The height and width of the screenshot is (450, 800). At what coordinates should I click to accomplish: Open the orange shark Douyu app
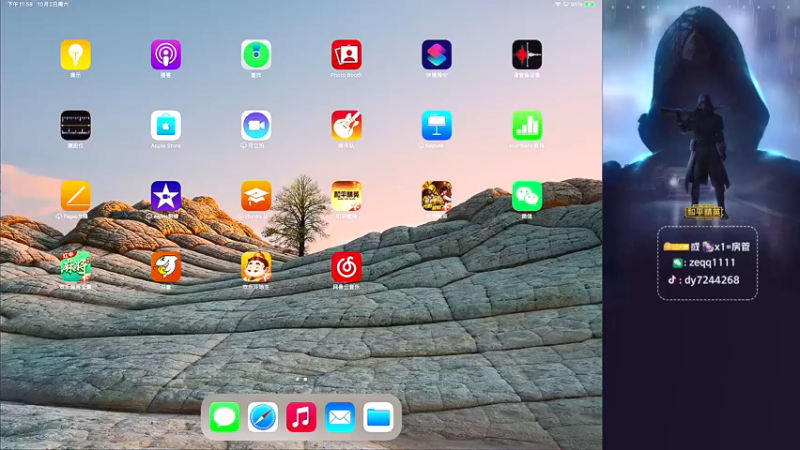(166, 266)
